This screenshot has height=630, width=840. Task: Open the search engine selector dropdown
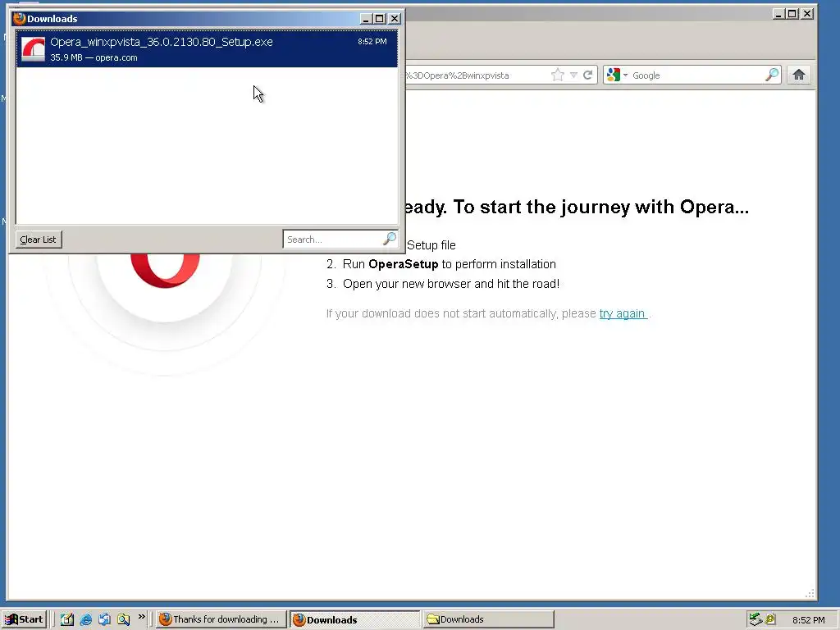(617, 75)
